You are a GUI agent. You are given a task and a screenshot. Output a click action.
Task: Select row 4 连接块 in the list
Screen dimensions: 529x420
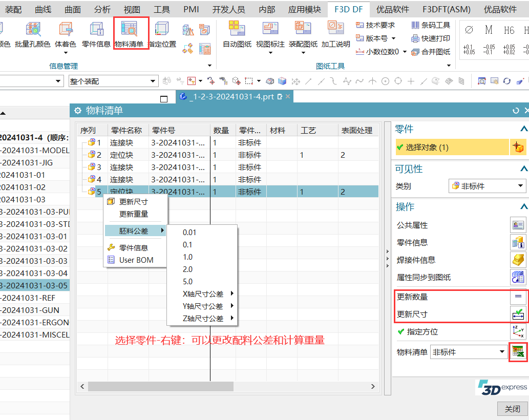click(x=228, y=179)
